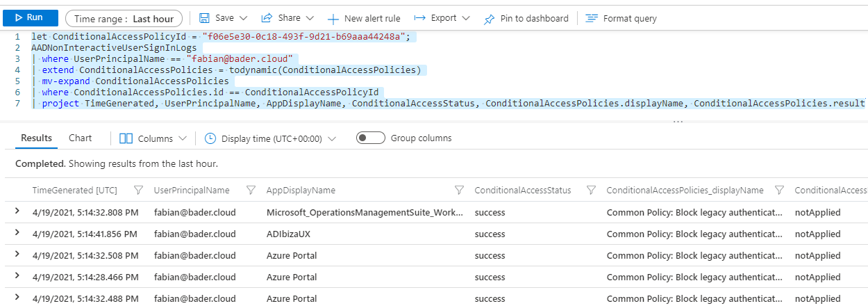Select the Results tab
The image size is (868, 306).
36,138
